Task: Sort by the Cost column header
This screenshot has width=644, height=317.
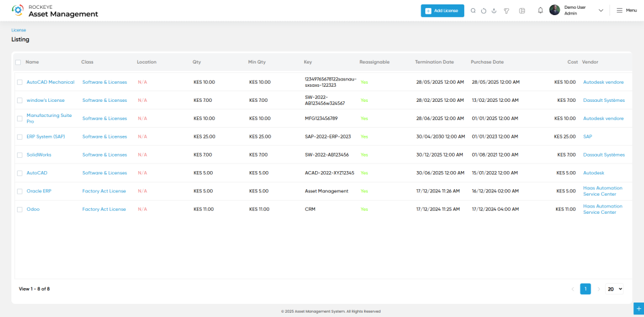Action: [572, 62]
